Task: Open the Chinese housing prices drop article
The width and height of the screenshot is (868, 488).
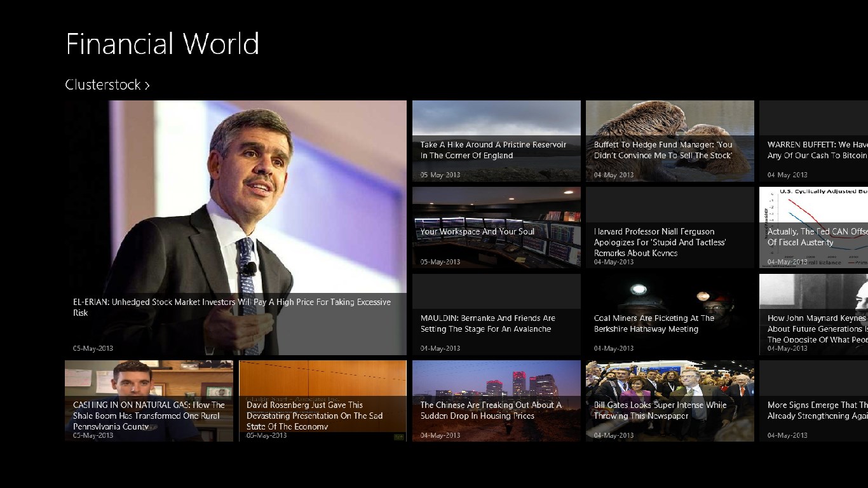Action: [491, 410]
